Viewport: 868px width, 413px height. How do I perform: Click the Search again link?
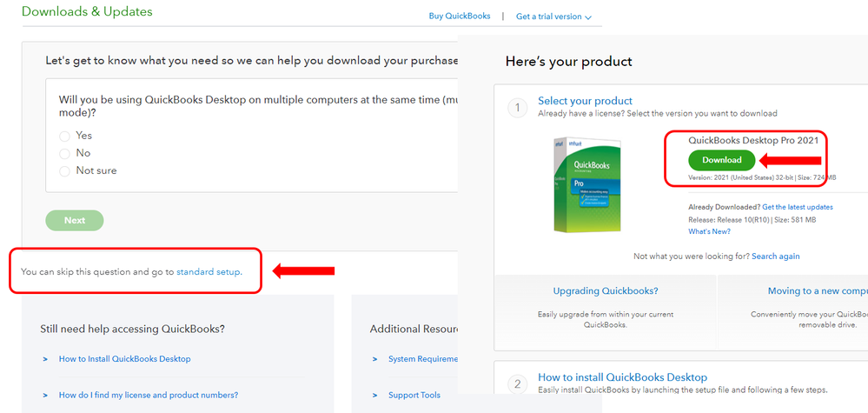tap(776, 256)
